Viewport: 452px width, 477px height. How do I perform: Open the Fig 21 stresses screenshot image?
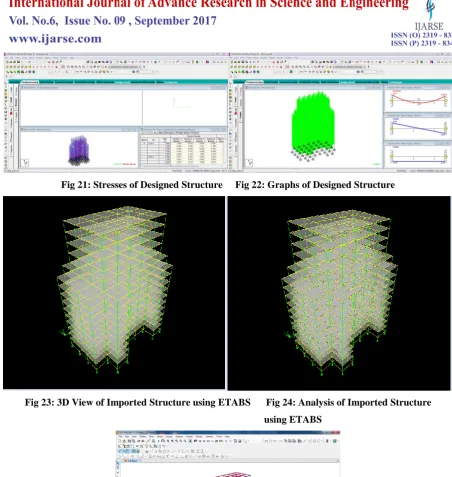116,112
